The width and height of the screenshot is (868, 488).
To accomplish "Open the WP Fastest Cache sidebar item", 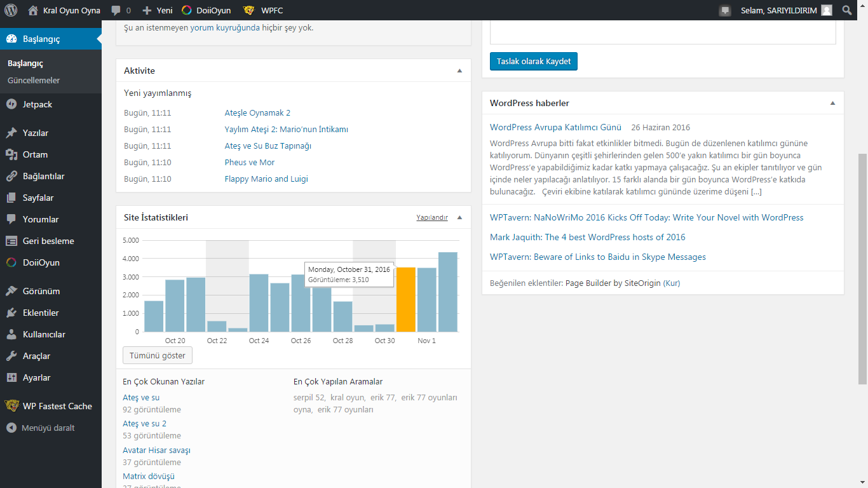I will click(51, 406).
